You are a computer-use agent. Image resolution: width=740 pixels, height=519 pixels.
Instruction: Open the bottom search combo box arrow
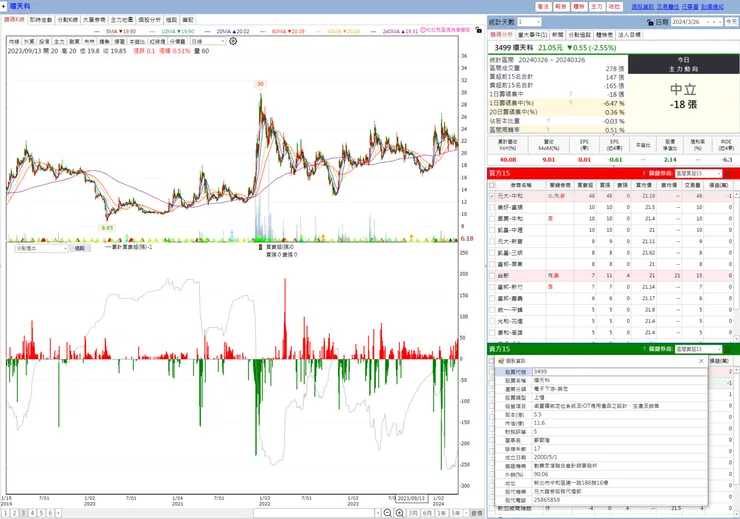[x=378, y=513]
